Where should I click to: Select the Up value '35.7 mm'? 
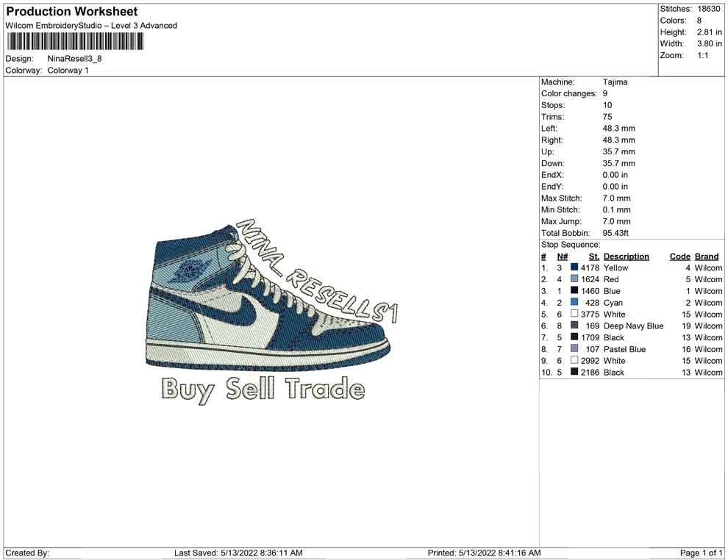(x=619, y=151)
